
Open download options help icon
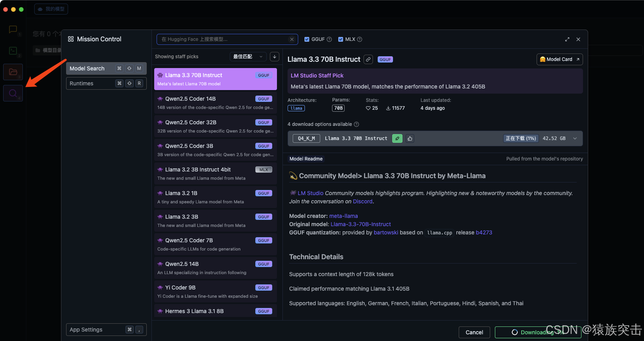coord(356,124)
